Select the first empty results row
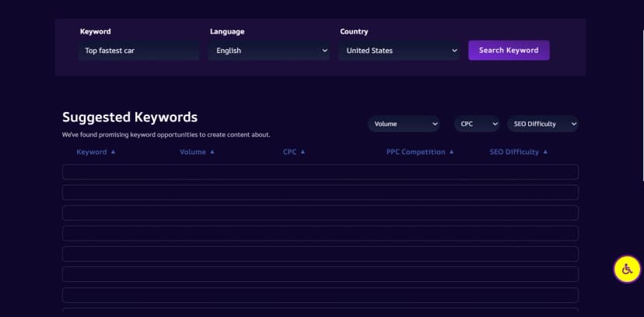 (320, 172)
